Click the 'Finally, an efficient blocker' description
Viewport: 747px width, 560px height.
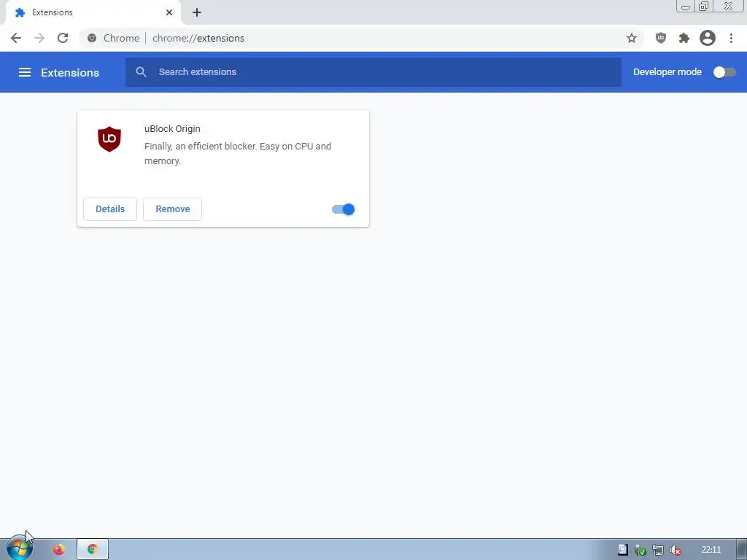238,153
